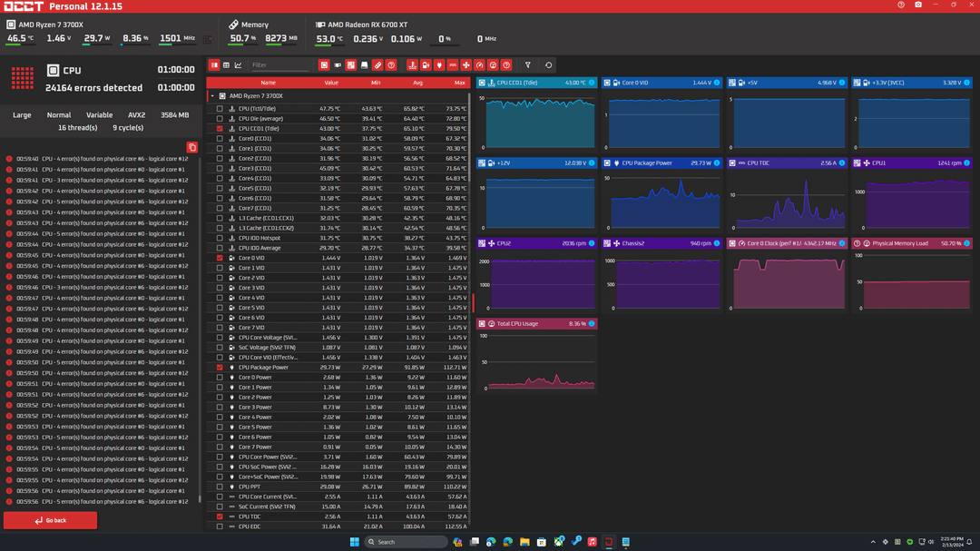This screenshot has width=980, height=551.
Task: Collapse the AMD Ryzen 7 3700X sensor group
Action: click(212, 96)
